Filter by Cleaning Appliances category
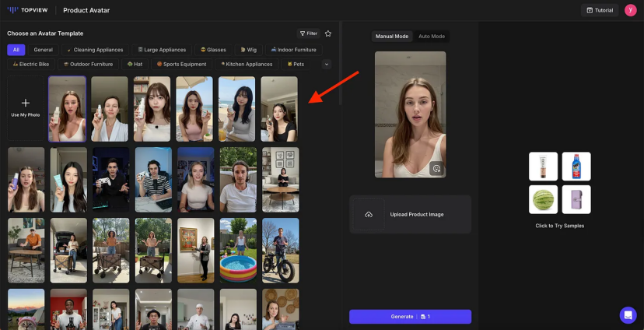The height and width of the screenshot is (330, 644). (x=96, y=50)
